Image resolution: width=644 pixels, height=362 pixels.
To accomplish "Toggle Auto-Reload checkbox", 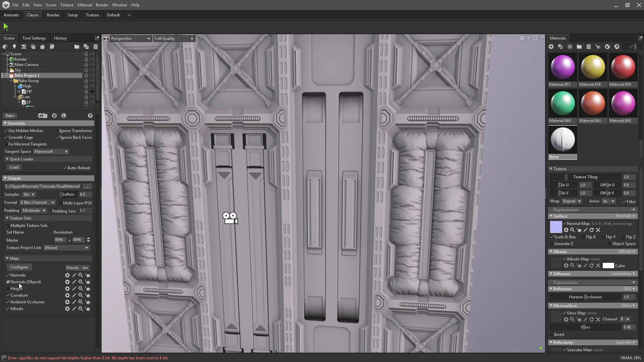I will coord(65,168).
